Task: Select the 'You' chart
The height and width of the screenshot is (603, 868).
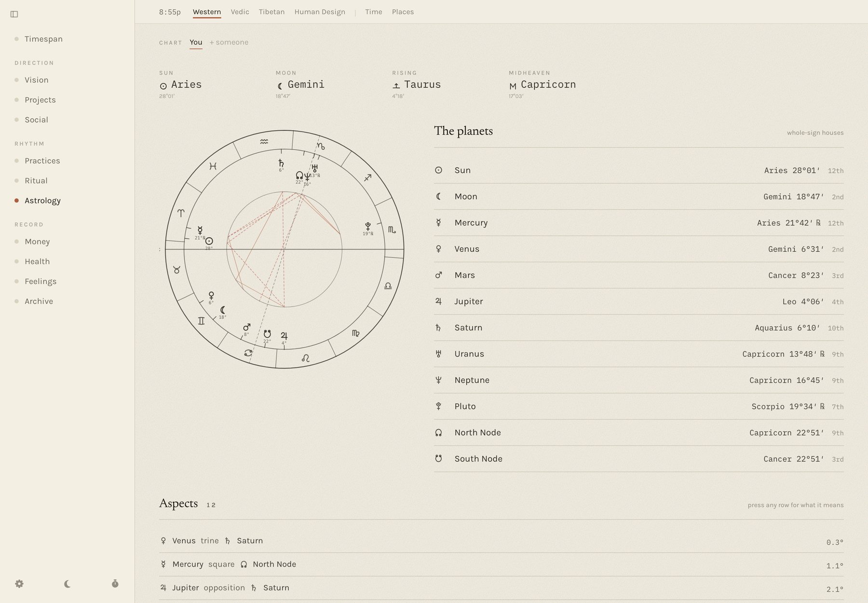Action: click(x=196, y=42)
